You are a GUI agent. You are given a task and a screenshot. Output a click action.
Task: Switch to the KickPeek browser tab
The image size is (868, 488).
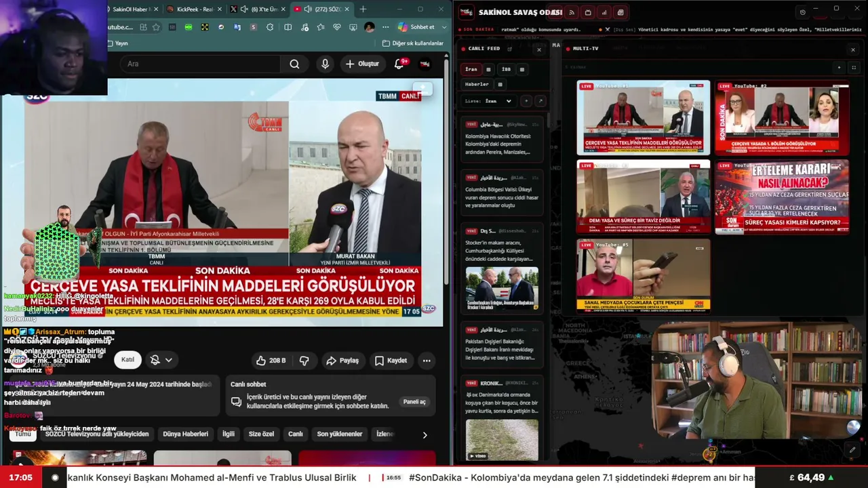(x=194, y=9)
